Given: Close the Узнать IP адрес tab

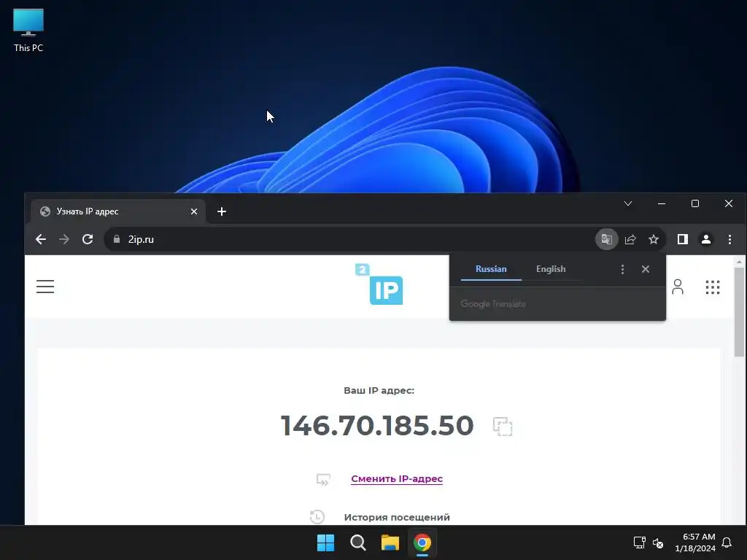Looking at the screenshot, I should [x=194, y=211].
